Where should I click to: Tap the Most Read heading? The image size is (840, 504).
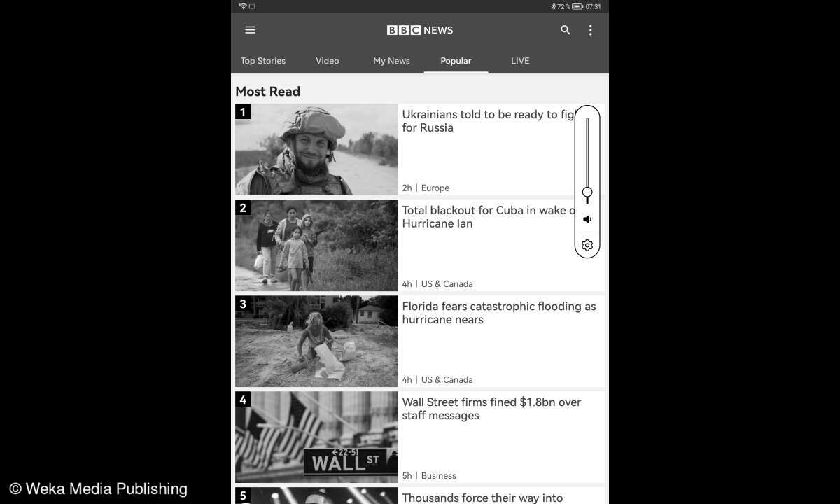coord(268,92)
